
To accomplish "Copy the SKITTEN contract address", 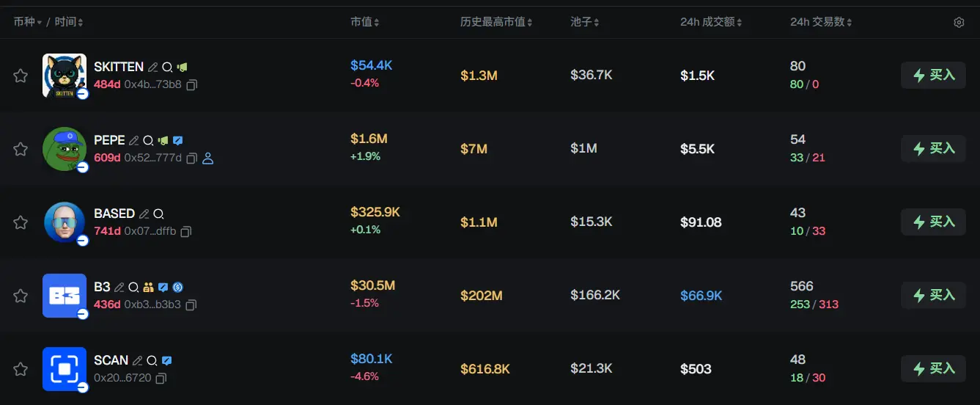I will click(x=192, y=84).
